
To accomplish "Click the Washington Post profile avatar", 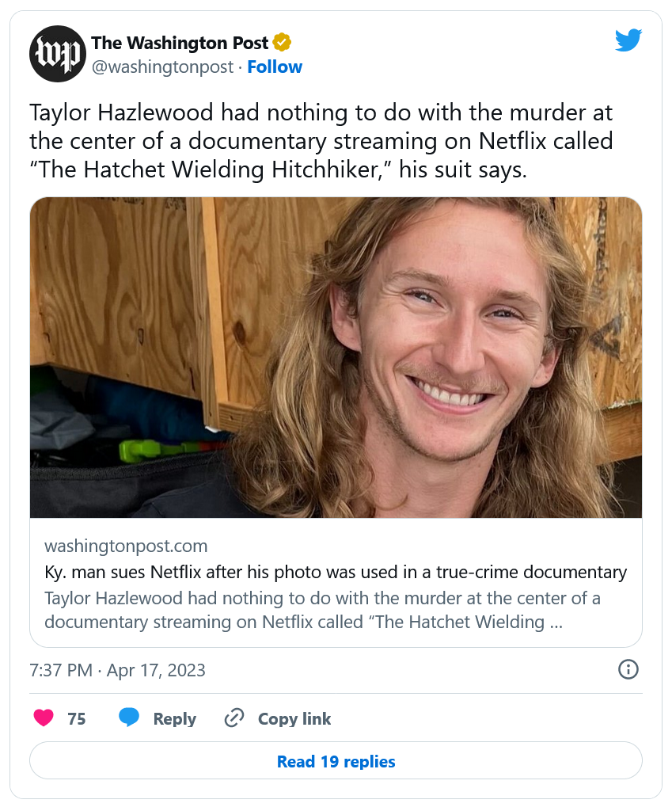I will click(x=57, y=54).
